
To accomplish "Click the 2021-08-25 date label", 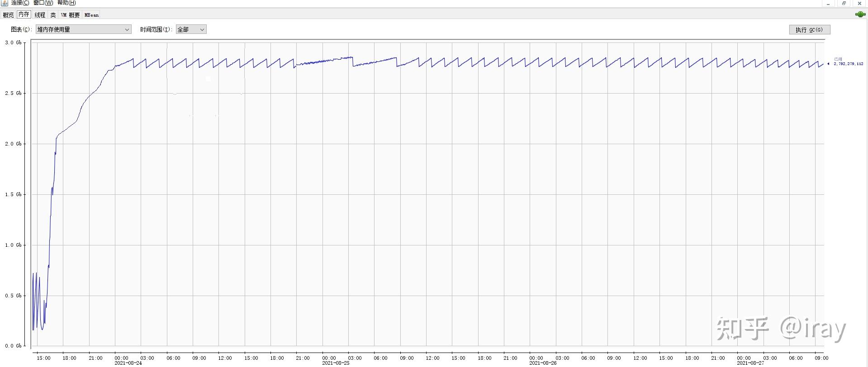I will (336, 363).
